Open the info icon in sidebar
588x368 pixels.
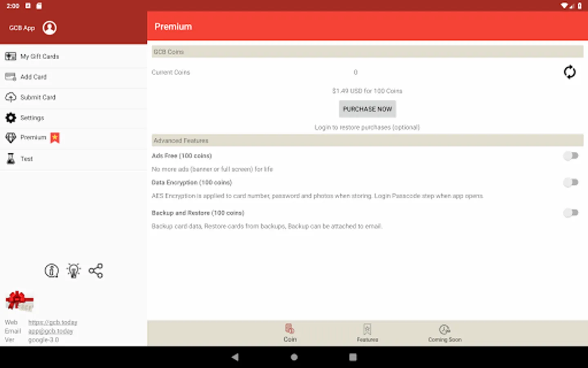[51, 271]
